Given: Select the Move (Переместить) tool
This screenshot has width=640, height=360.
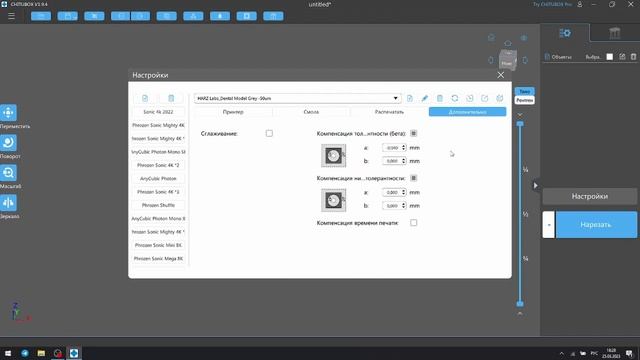Looking at the screenshot, I should 9,113.
